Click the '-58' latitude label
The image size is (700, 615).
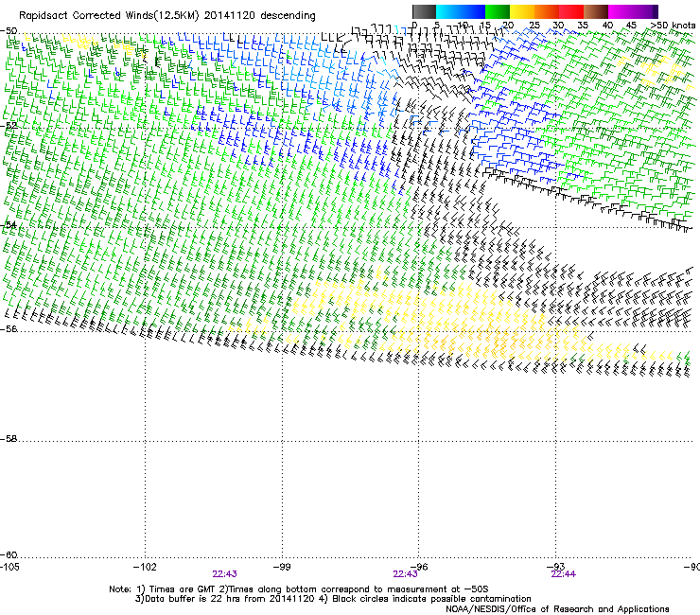click(9, 439)
